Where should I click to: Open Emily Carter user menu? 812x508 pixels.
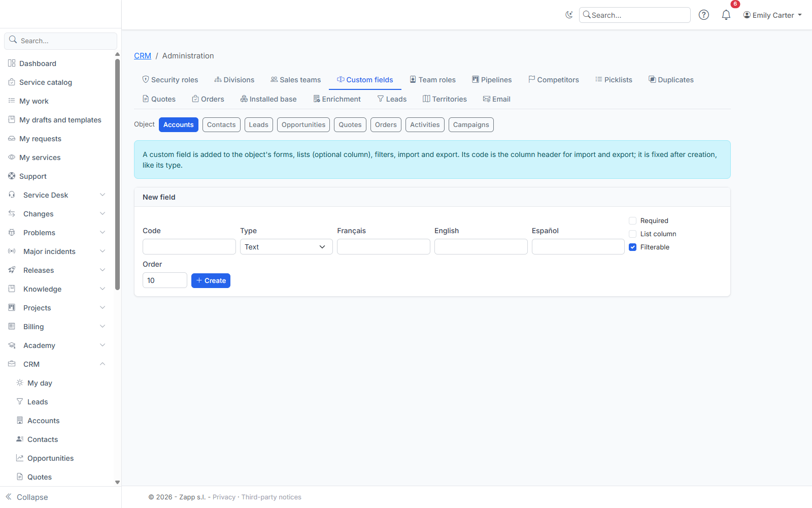772,15
